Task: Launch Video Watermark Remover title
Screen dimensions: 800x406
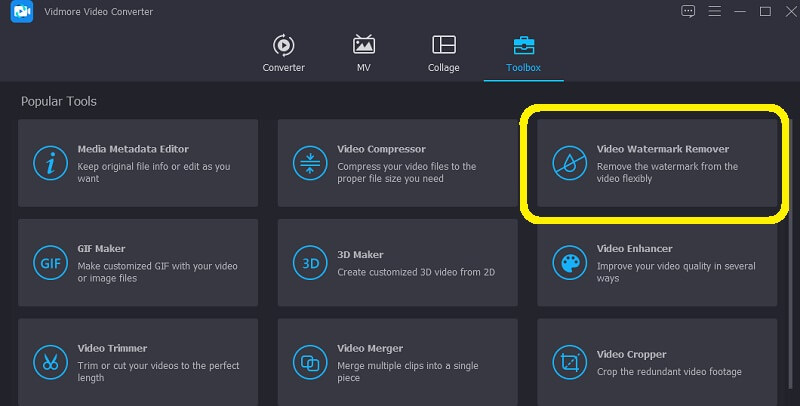Action: pos(663,149)
